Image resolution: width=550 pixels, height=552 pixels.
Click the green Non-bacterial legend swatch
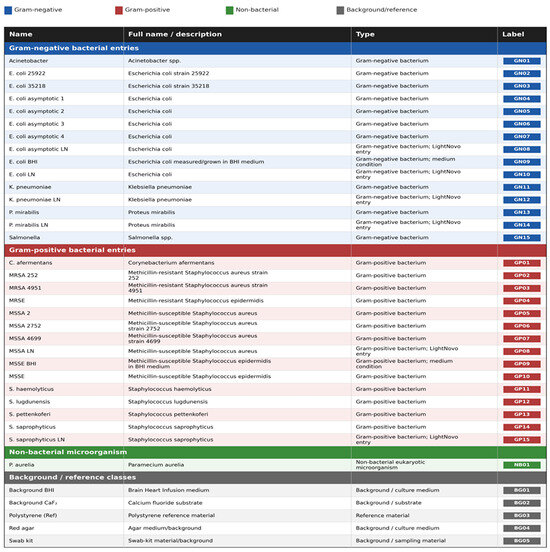tap(230, 10)
